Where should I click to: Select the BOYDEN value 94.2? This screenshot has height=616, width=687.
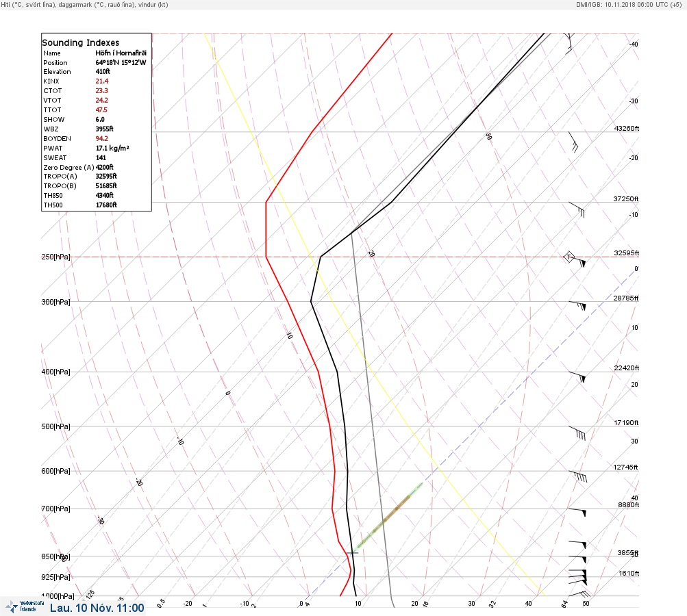tap(102, 138)
